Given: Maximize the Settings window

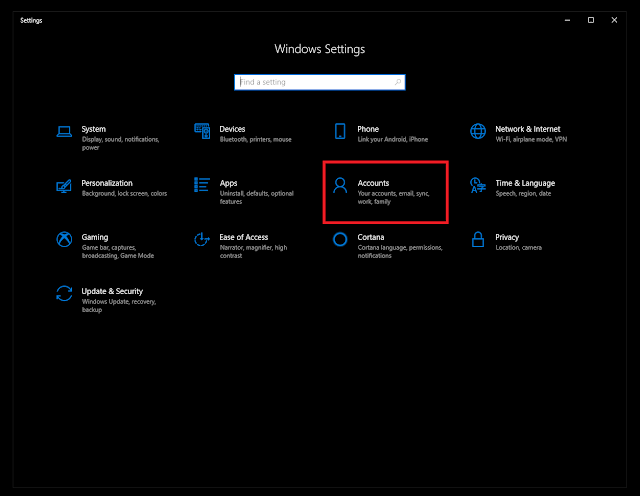Looking at the screenshot, I should coord(591,20).
